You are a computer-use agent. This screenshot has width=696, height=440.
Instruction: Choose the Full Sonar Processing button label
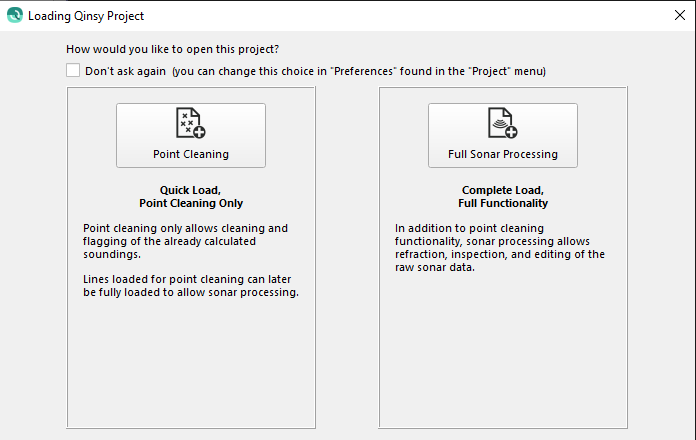click(503, 154)
